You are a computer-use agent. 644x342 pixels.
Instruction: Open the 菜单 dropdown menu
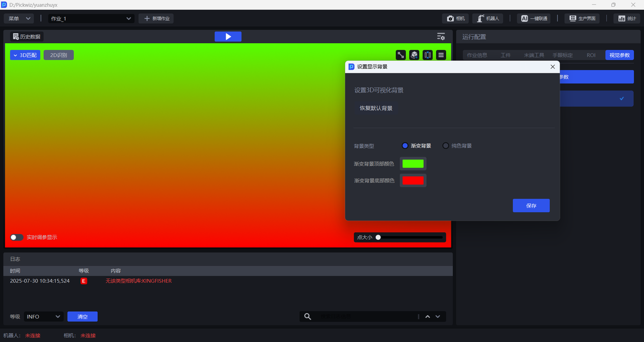click(x=19, y=19)
